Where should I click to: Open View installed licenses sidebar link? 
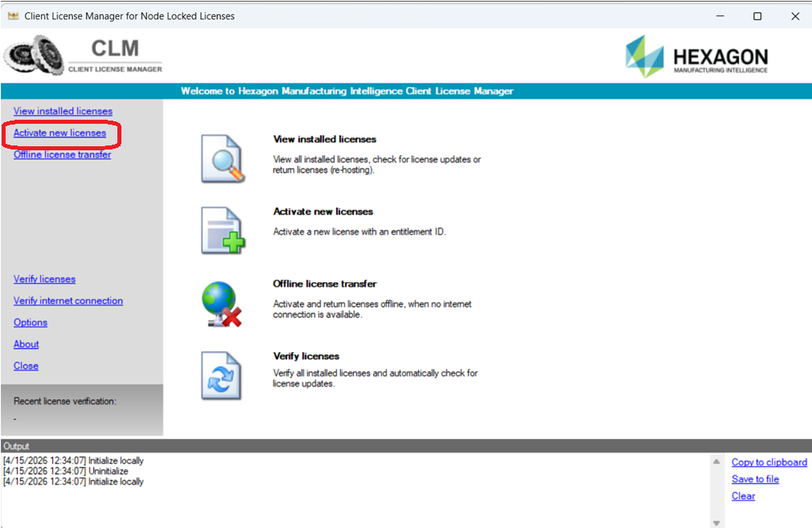[63, 111]
